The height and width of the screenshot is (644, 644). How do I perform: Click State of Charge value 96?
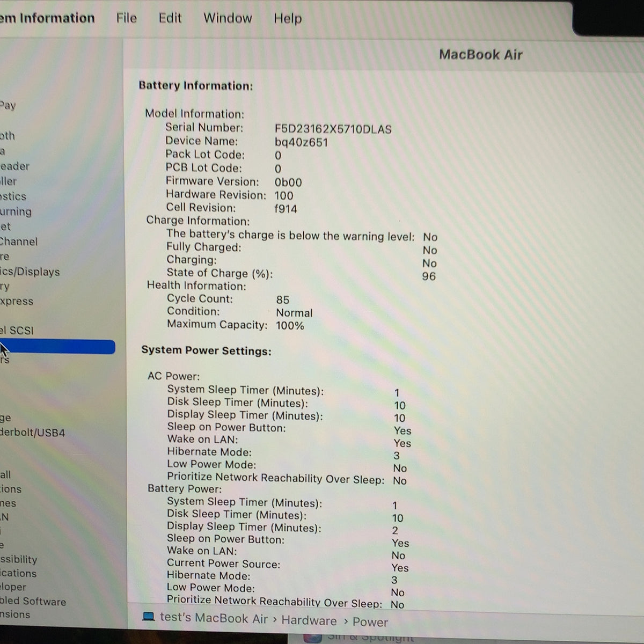(429, 276)
